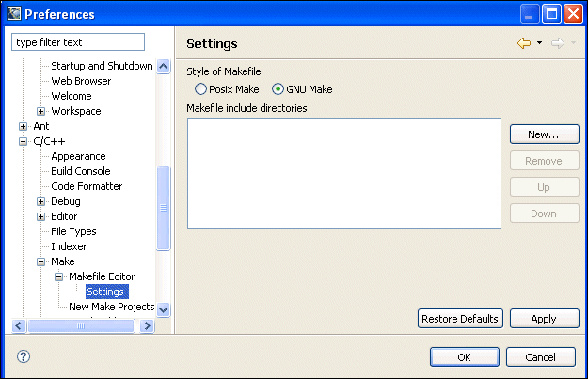Collapse the C/C++ tree node
This screenshot has width=588, height=379.
(24, 141)
